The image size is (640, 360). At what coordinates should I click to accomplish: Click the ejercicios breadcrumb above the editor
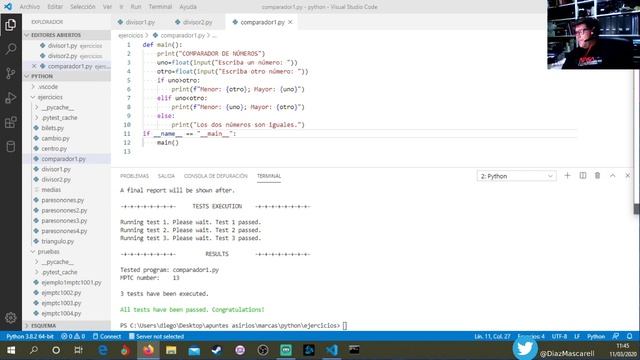(x=131, y=36)
